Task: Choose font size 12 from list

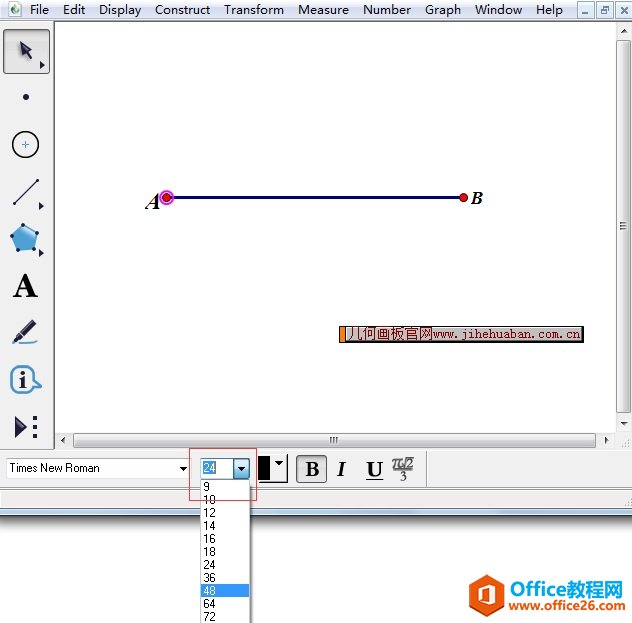Action: point(225,513)
